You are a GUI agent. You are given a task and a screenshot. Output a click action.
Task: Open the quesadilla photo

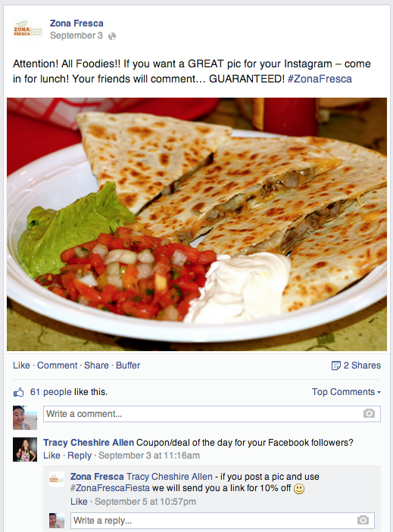coord(197,224)
